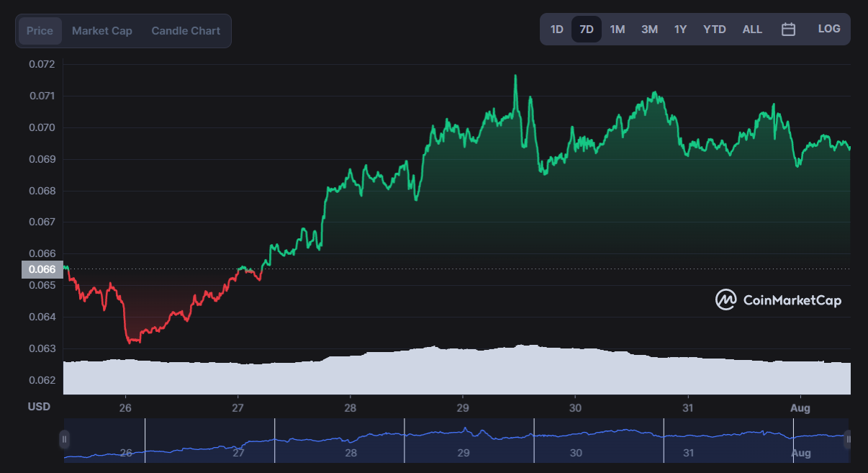Choose the 1M time range
868x473 pixels.
(618, 30)
